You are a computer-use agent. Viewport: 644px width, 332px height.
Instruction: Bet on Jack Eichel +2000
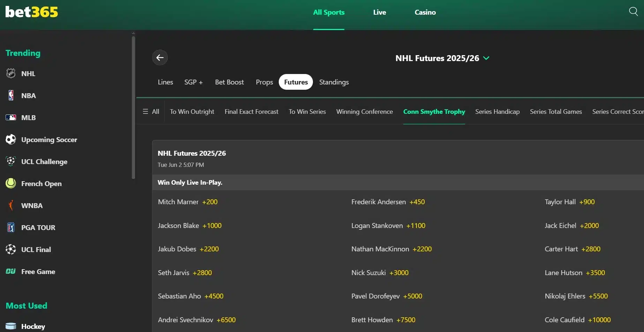click(x=572, y=226)
